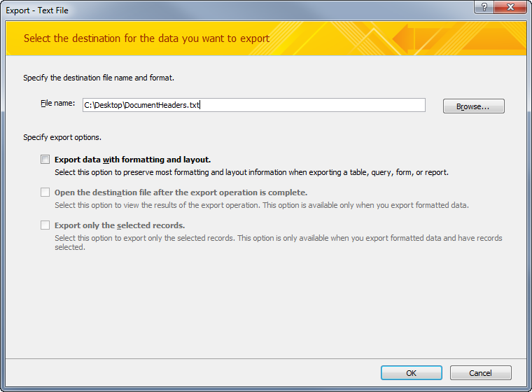This screenshot has height=392, width=532.
Task: Tick the Open the destination file checkbox
Action: pyautogui.click(x=45, y=192)
